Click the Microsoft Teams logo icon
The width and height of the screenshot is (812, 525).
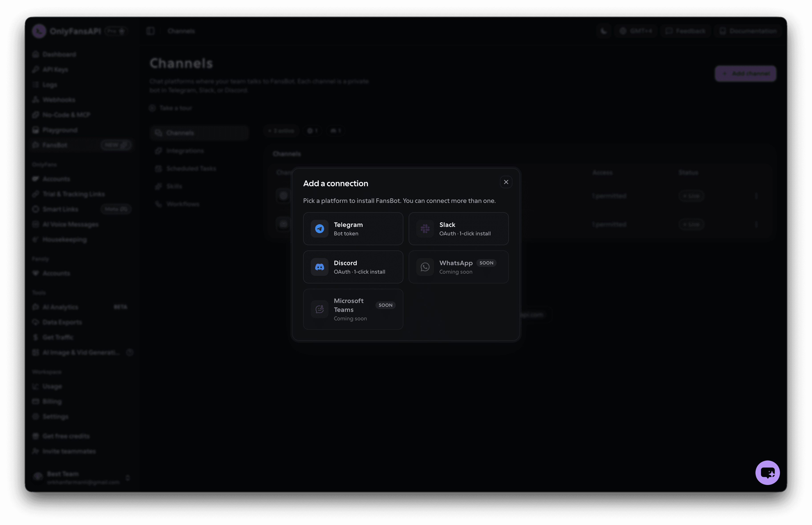click(x=319, y=309)
